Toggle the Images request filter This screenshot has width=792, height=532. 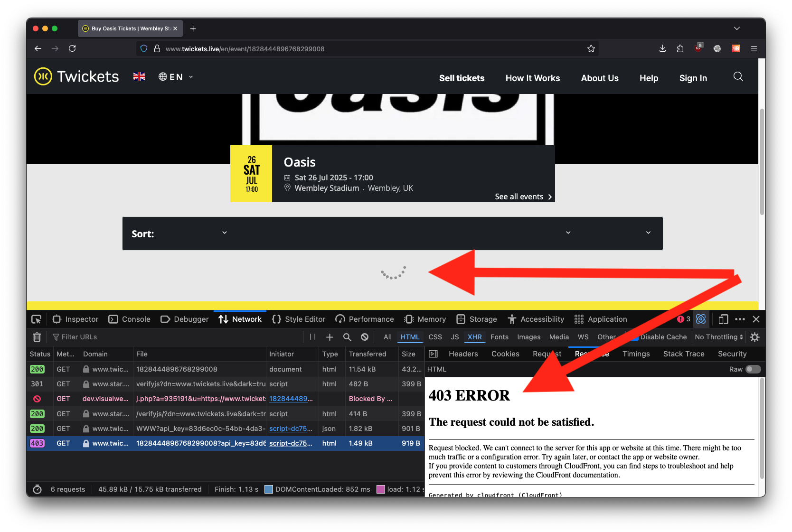[x=528, y=337]
